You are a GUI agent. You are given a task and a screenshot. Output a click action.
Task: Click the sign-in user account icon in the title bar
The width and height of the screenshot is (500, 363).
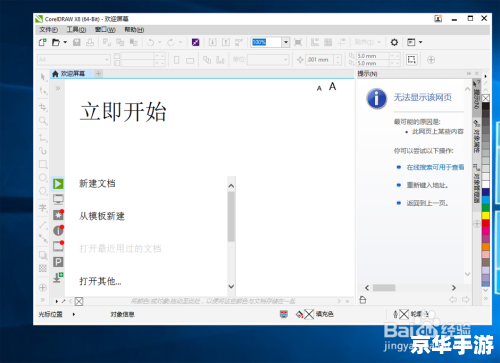(438, 19)
